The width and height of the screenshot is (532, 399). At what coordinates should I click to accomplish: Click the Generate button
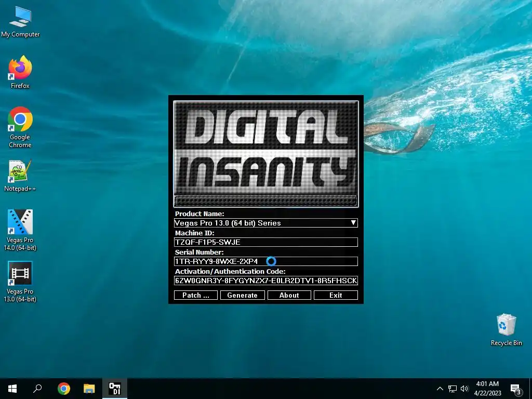[242, 295]
